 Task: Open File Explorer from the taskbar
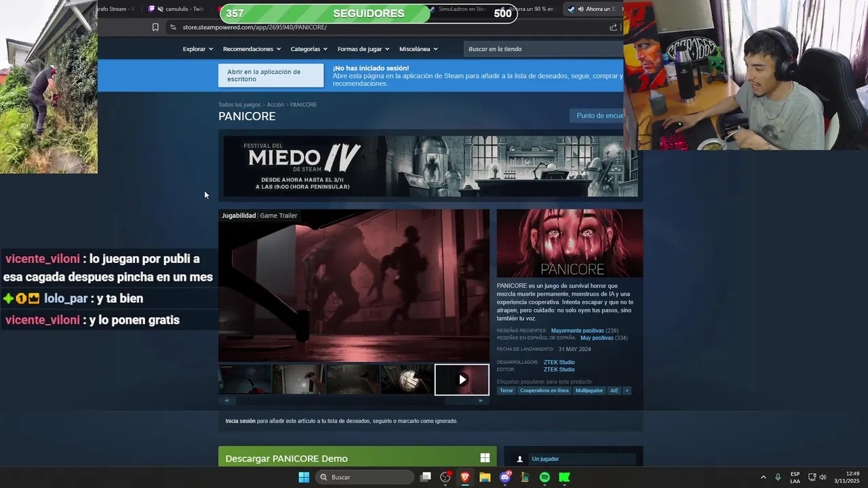485,477
